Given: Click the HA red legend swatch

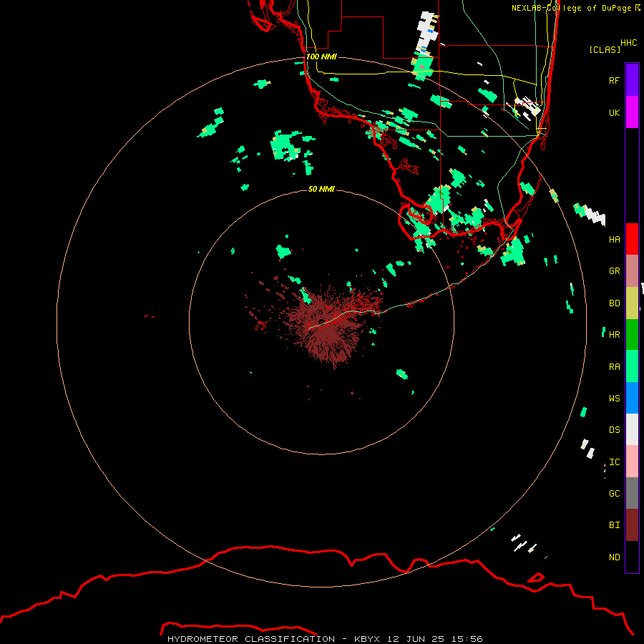Looking at the screenshot, I should pyautogui.click(x=632, y=239).
